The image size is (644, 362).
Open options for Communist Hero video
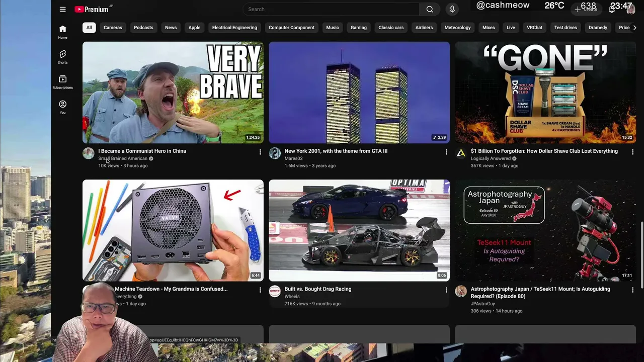click(260, 152)
